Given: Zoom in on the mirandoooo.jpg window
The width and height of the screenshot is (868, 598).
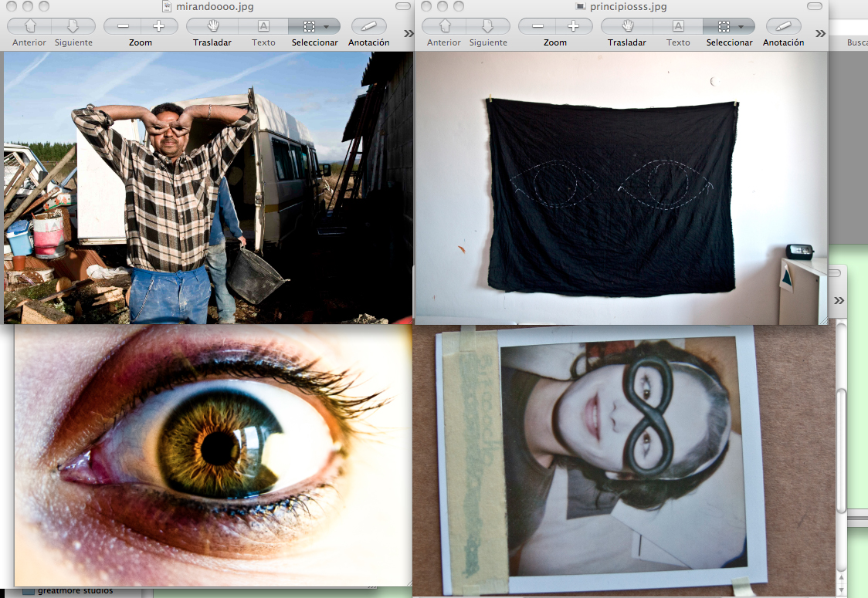Looking at the screenshot, I should coord(158,26).
